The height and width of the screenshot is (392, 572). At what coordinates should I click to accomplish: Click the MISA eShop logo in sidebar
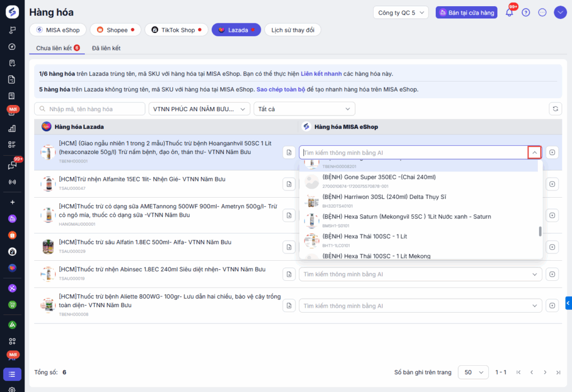click(12, 12)
